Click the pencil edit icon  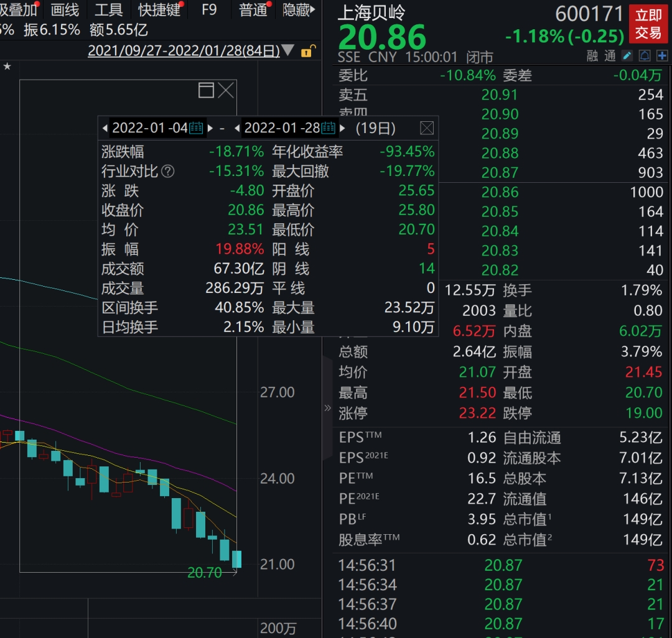627,56
